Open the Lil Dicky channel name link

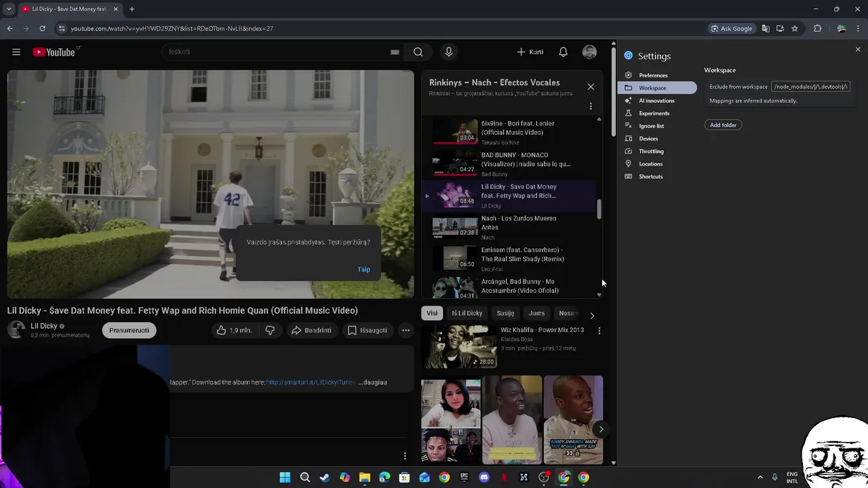coord(44,326)
